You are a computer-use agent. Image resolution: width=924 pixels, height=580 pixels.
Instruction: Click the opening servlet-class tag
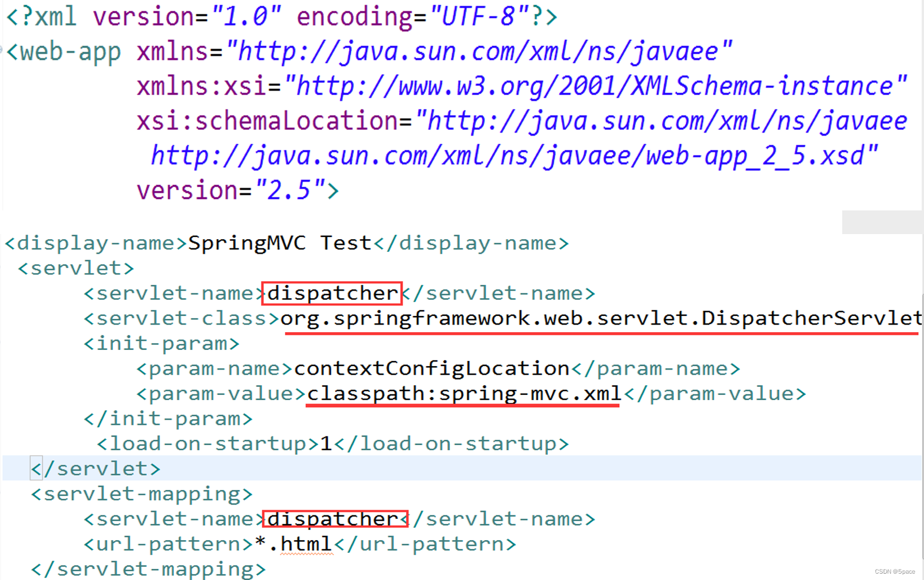tap(181, 318)
